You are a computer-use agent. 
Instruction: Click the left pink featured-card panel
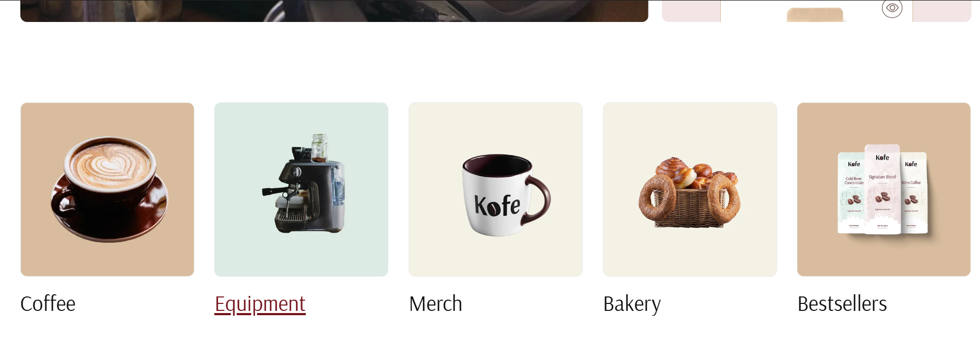coord(691,11)
